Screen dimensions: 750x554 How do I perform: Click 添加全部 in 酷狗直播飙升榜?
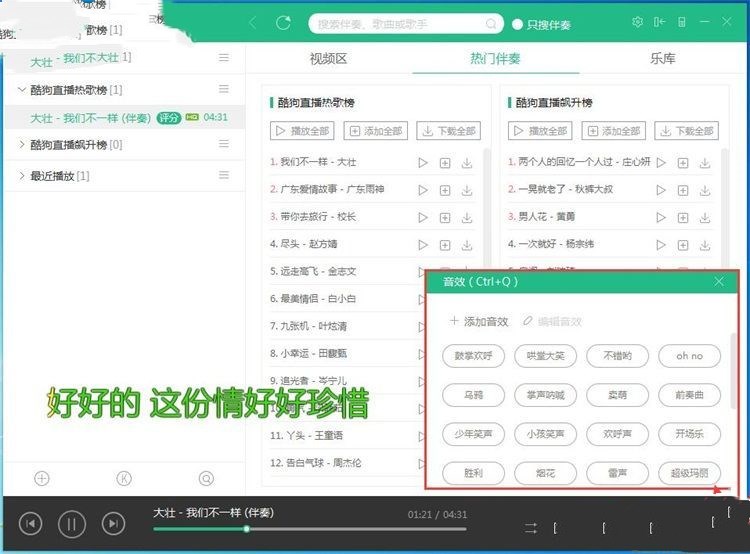[x=614, y=131]
